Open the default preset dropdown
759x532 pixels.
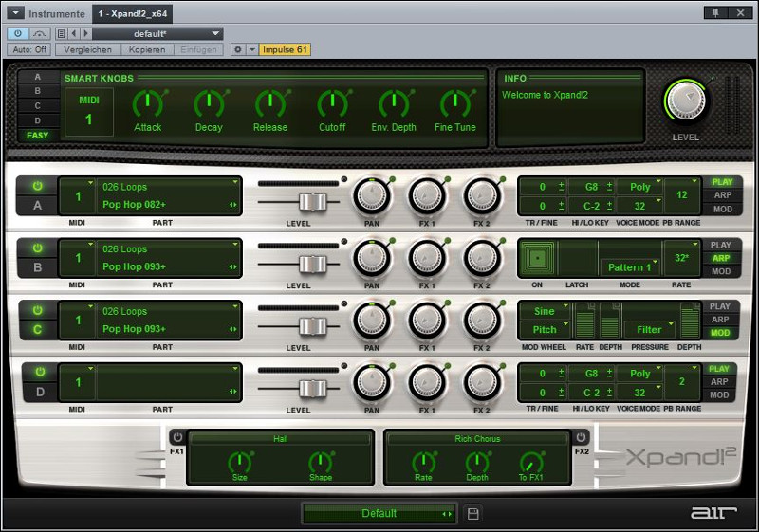tap(157, 34)
